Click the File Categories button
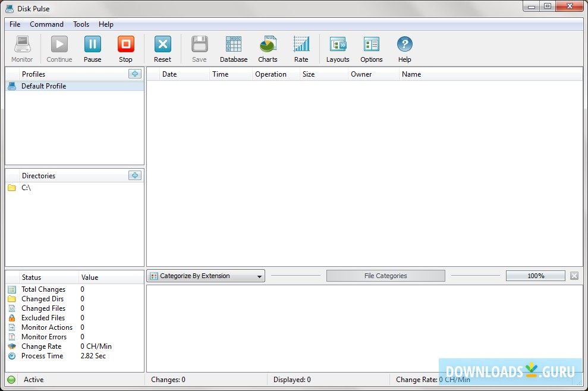The width and height of the screenshot is (588, 391). pos(385,276)
